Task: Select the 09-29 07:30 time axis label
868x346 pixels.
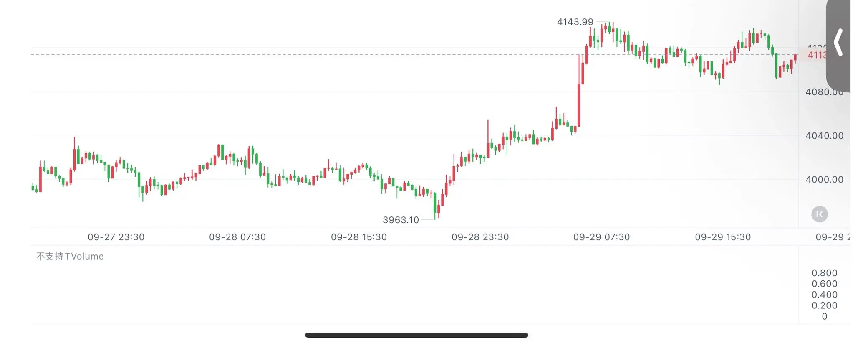Action: [x=601, y=237]
